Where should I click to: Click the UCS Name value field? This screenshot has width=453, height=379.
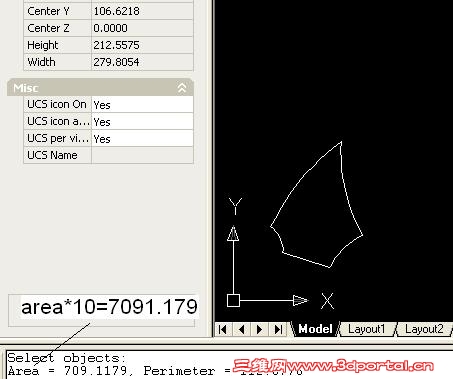(x=142, y=155)
